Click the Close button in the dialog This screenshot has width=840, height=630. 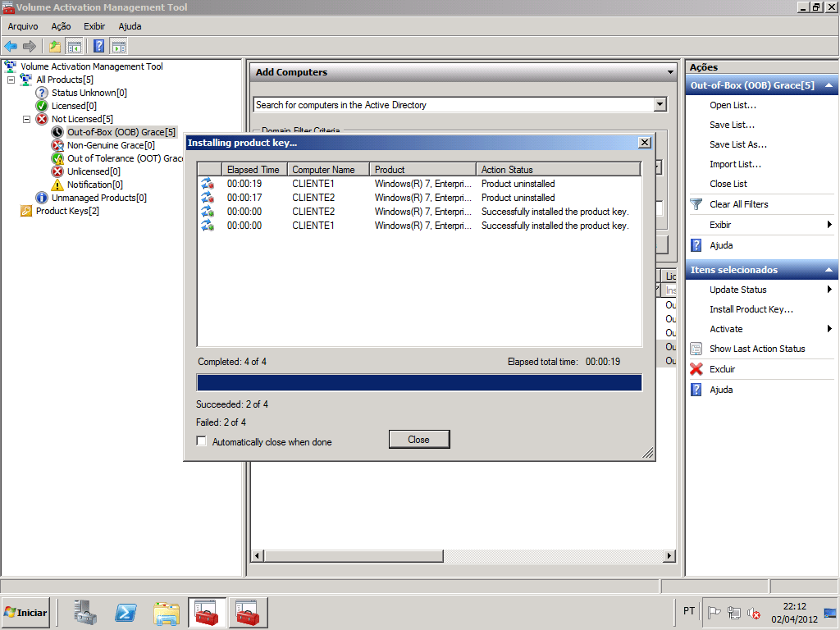pyautogui.click(x=419, y=440)
